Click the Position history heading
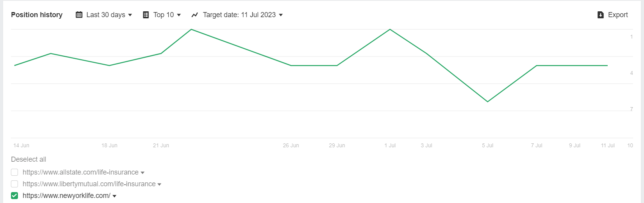 [x=37, y=15]
